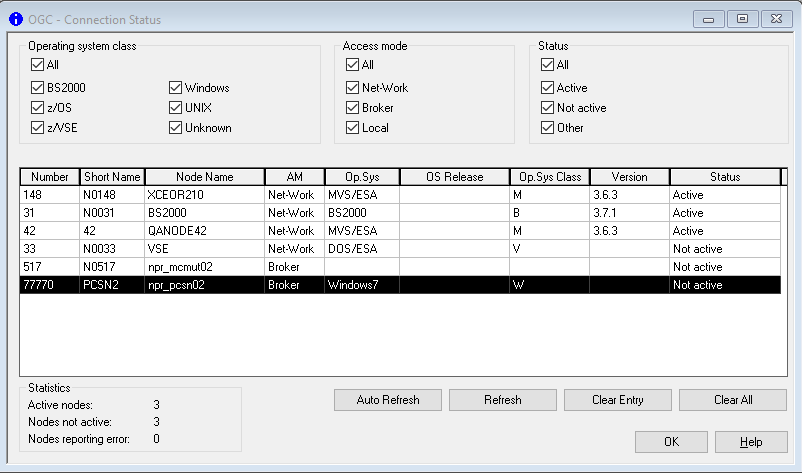Select the npr_mcmut02 broker row
Image resolution: width=802 pixels, height=473 pixels.
204,267
